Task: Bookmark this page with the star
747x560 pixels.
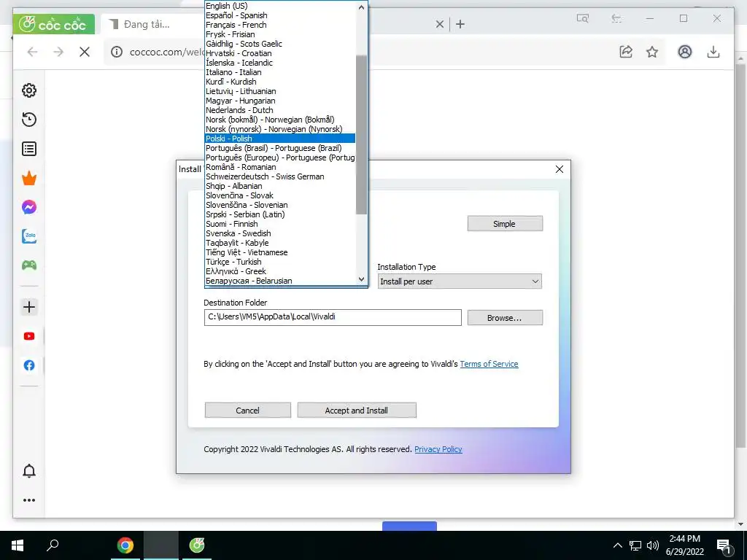Action: click(652, 52)
